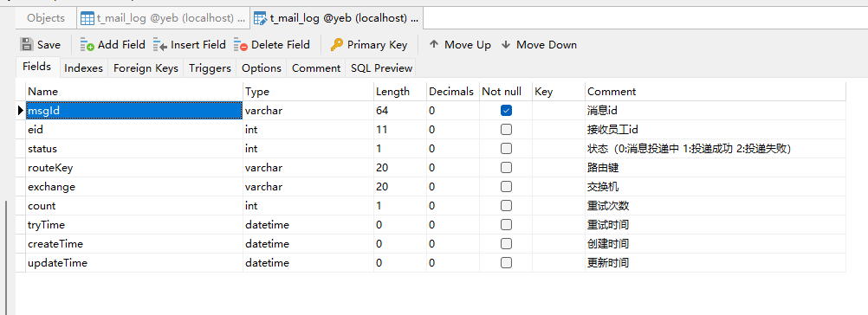Select the eid field name cell

click(134, 130)
